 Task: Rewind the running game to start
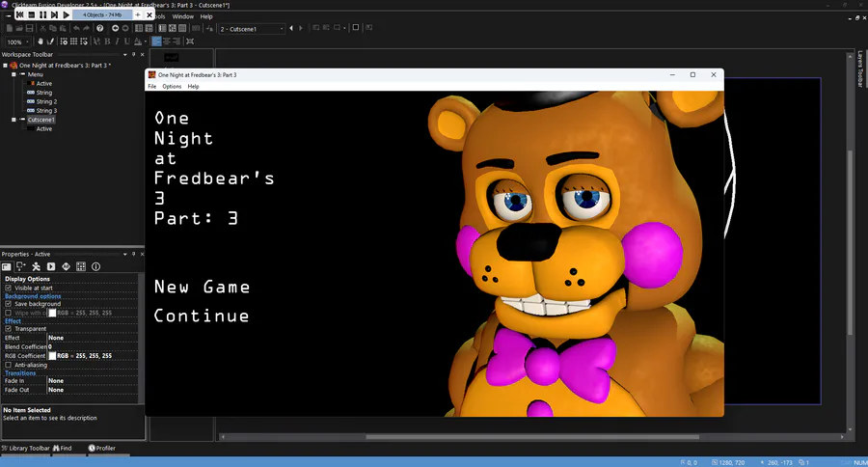pyautogui.click(x=20, y=15)
